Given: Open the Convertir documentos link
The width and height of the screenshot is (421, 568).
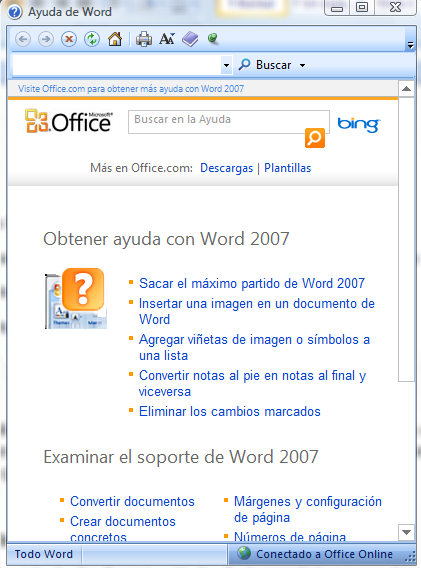Looking at the screenshot, I should [x=132, y=501].
